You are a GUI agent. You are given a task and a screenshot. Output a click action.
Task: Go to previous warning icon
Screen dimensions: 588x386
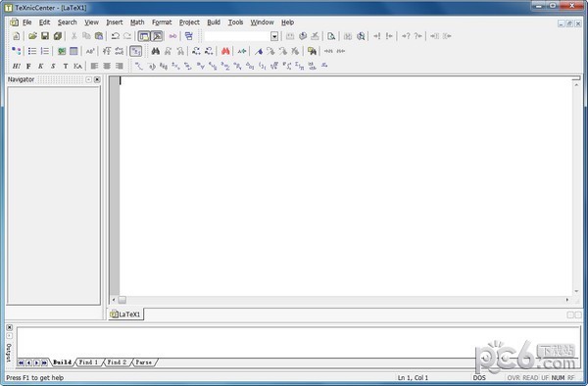[418, 36]
